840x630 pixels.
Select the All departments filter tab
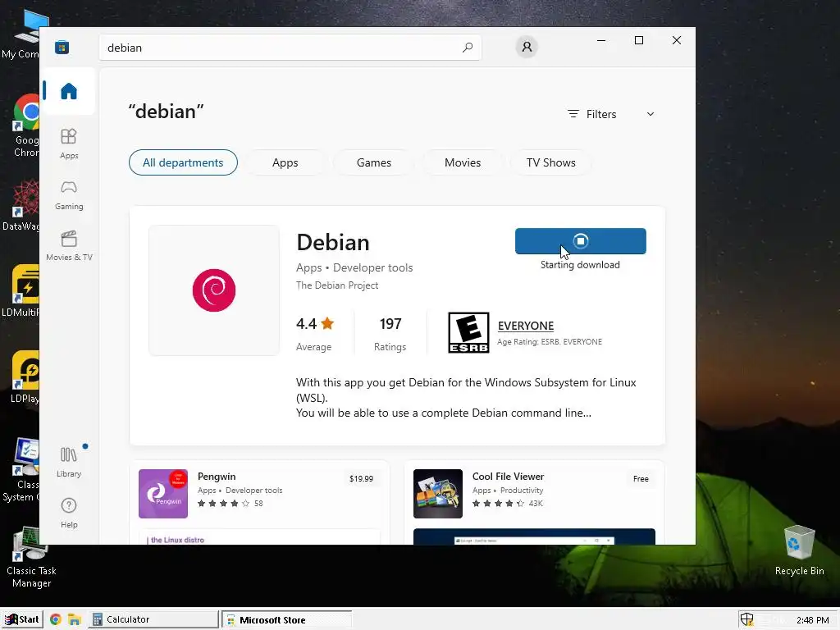[183, 162]
